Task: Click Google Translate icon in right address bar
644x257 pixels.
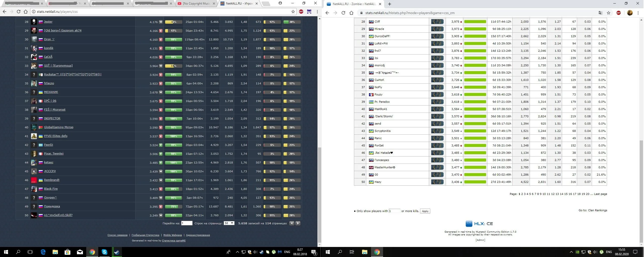Action: click(600, 13)
